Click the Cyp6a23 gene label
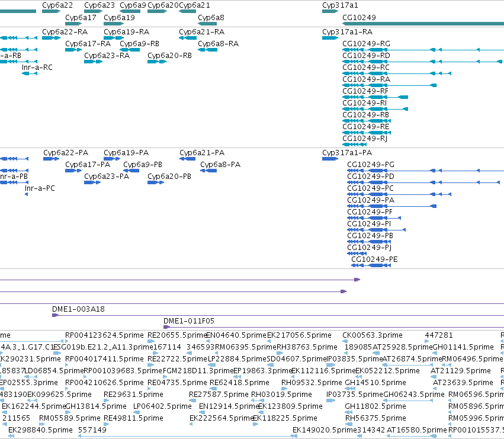504x439 pixels. [99, 5]
